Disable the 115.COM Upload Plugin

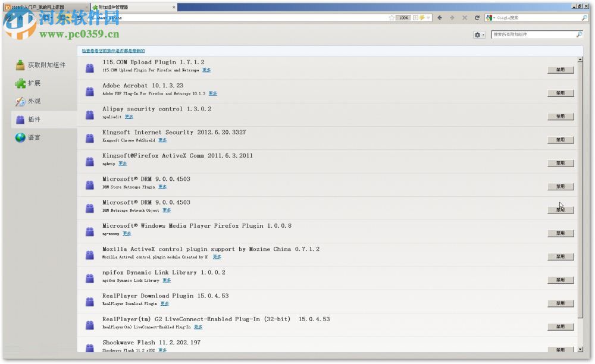point(560,70)
